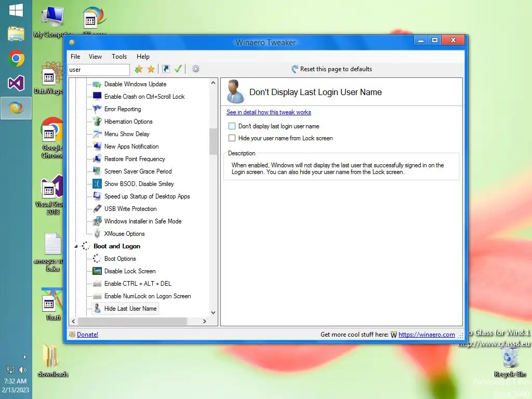Image resolution: width=532 pixels, height=399 pixels.
Task: Collapse the Boot and Logon tree node
Action: click(x=76, y=247)
